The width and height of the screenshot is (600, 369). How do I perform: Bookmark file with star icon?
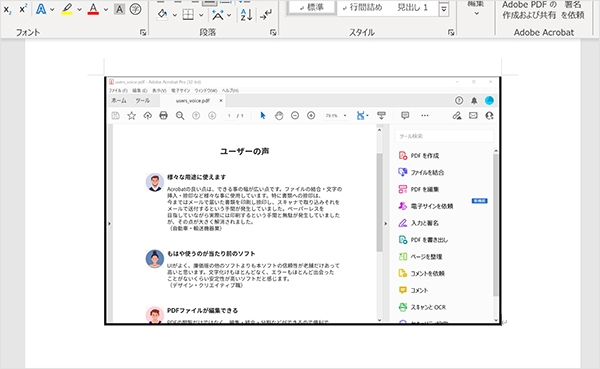pyautogui.click(x=131, y=115)
